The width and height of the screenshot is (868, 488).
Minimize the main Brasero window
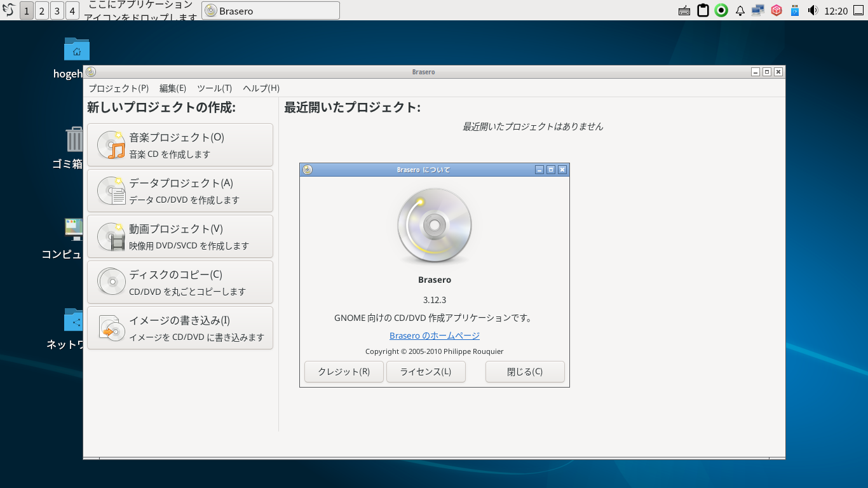coord(756,72)
